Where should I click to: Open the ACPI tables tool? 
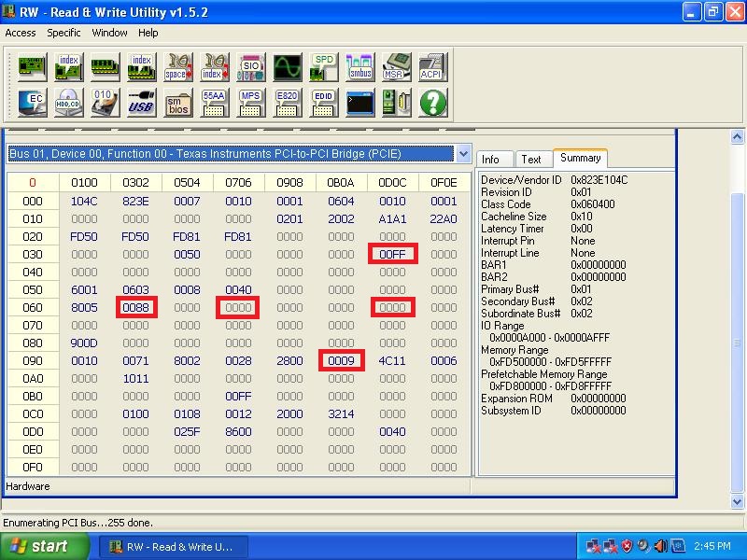click(x=432, y=66)
